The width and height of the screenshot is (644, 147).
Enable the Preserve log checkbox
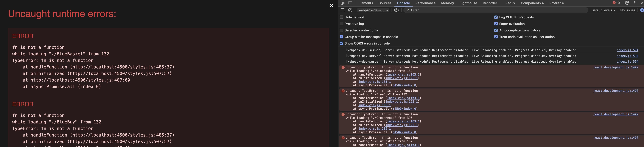[341, 24]
